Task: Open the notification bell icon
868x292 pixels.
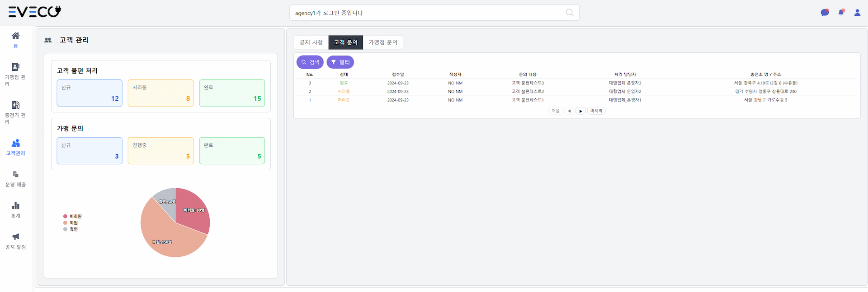Action: click(x=841, y=13)
